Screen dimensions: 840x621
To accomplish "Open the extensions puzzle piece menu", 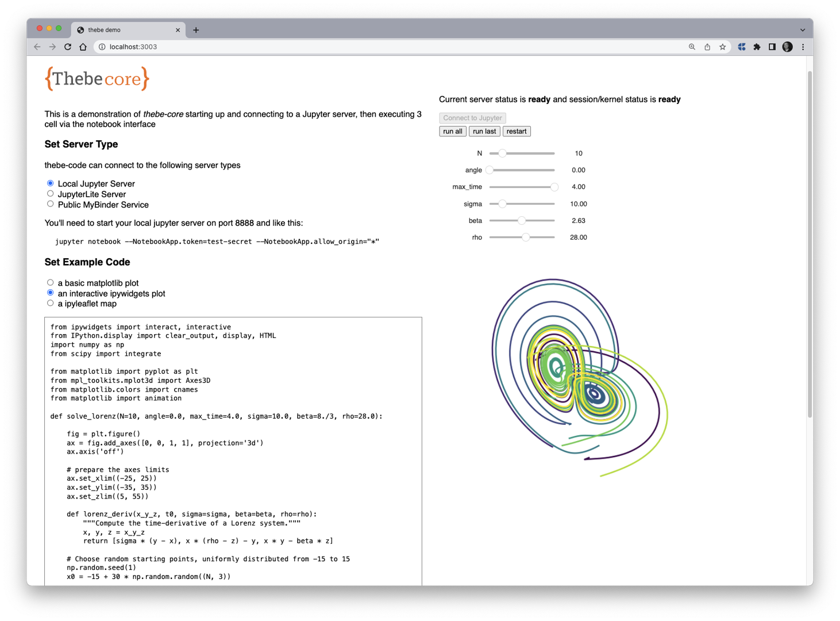I will (757, 47).
